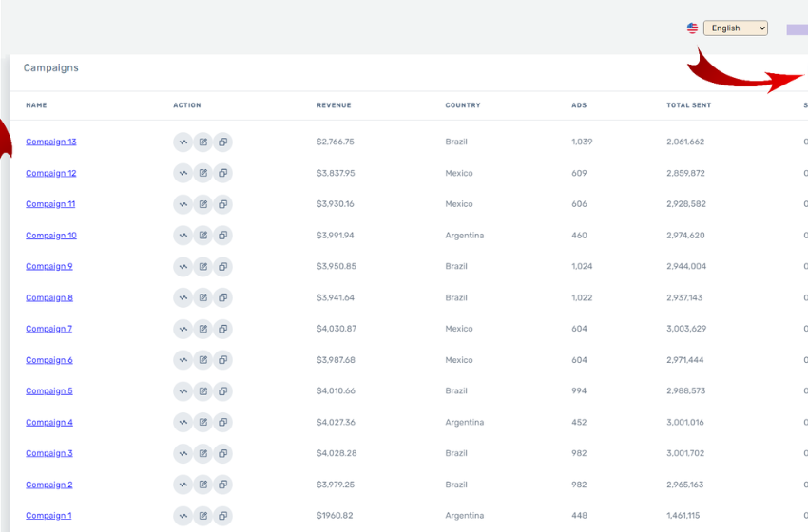The height and width of the screenshot is (532, 808).
Task: Open the Compaign 13 link
Action: point(51,142)
